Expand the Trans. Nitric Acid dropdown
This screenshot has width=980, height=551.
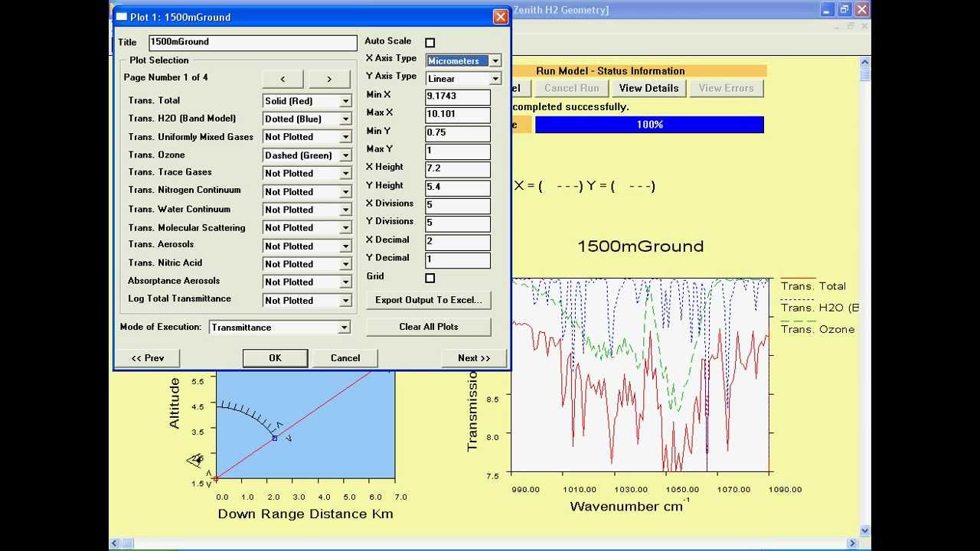tap(345, 264)
